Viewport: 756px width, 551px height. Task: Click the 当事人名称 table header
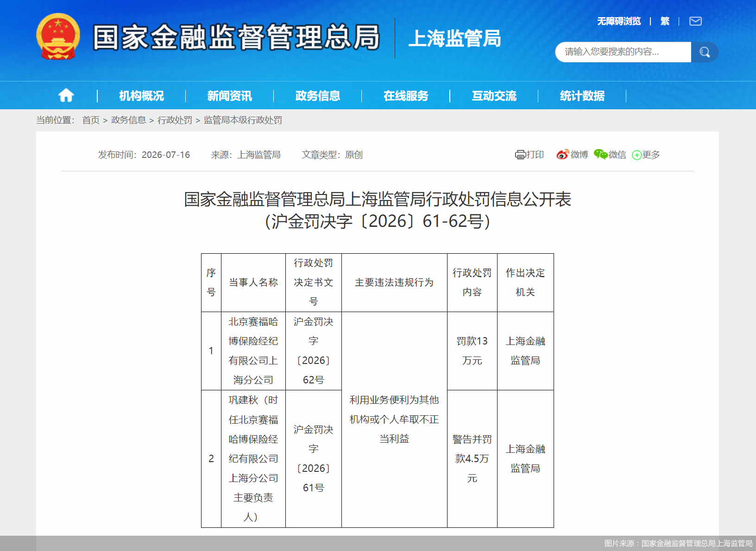253,282
